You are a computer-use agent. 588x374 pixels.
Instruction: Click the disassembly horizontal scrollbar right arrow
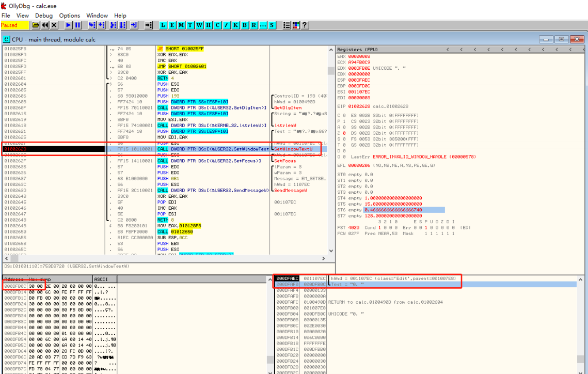[x=324, y=258]
